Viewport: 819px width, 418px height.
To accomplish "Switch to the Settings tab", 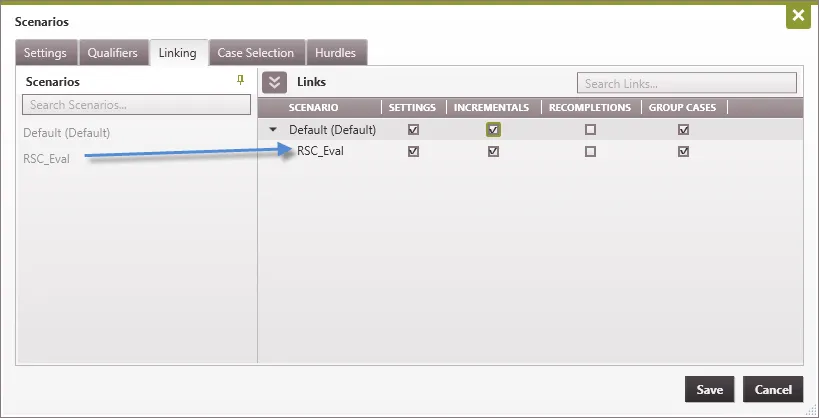I will (46, 53).
